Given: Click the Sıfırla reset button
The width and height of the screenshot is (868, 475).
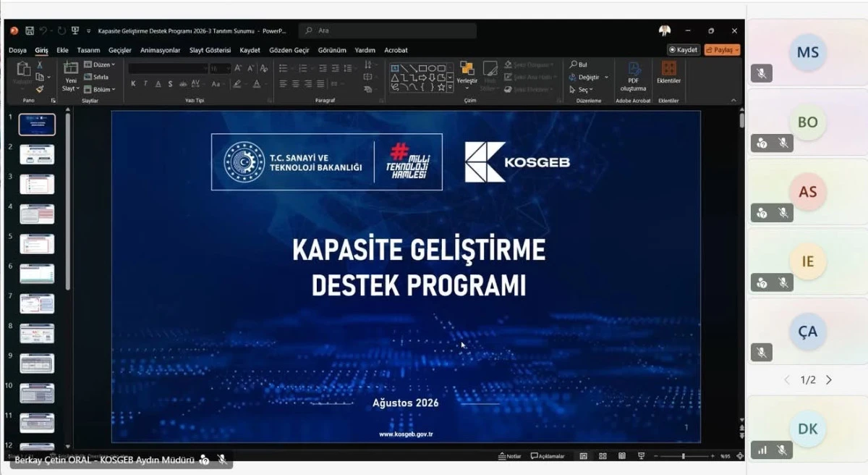Looking at the screenshot, I should click(97, 77).
